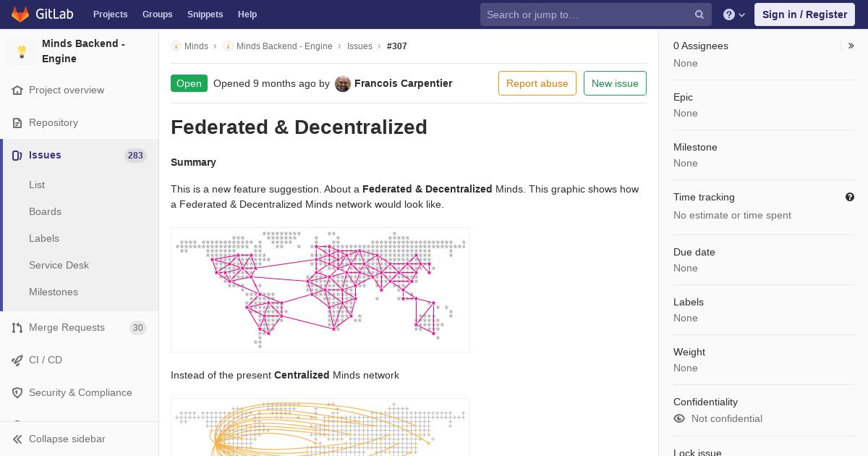This screenshot has height=456, width=868.
Task: Open the top bar Help link
Action: (x=247, y=14)
